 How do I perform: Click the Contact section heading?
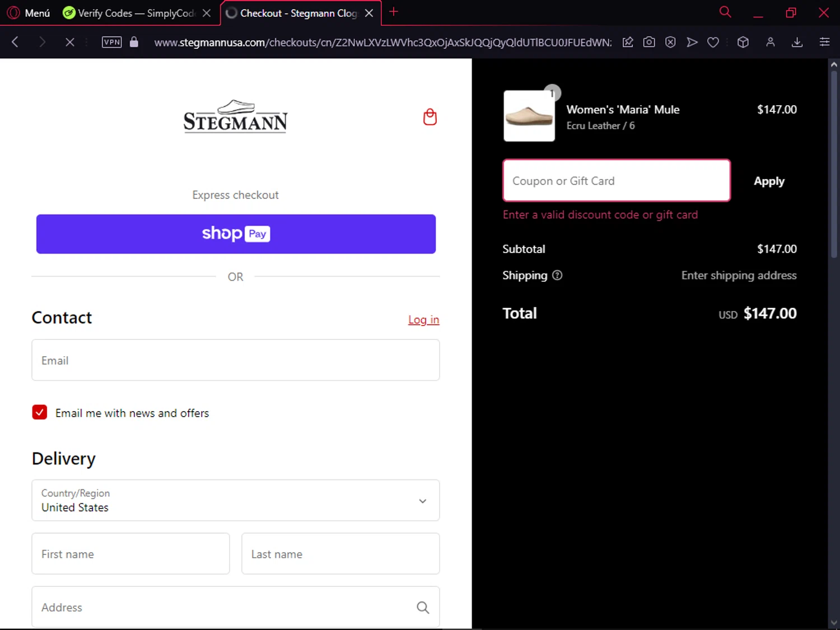62,318
